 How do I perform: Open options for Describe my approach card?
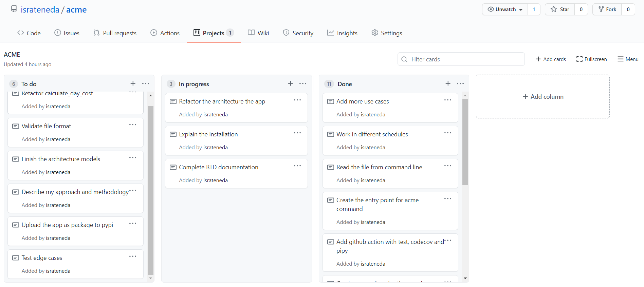pyautogui.click(x=133, y=191)
